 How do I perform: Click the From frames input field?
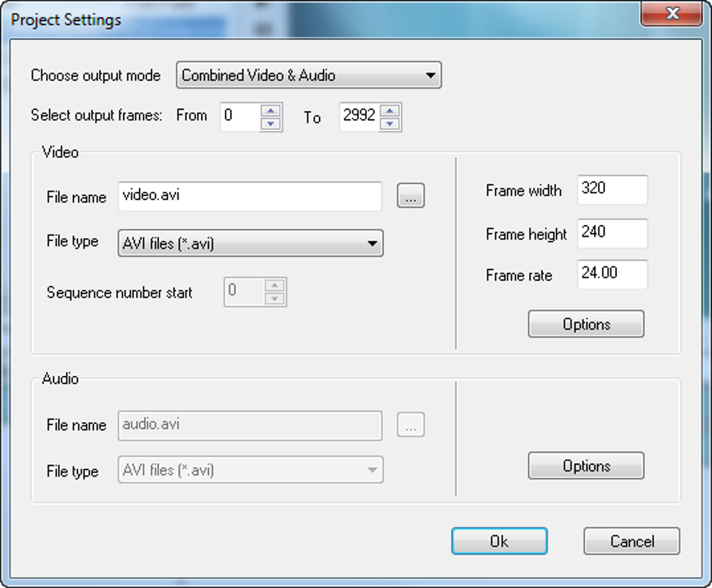coord(240,117)
